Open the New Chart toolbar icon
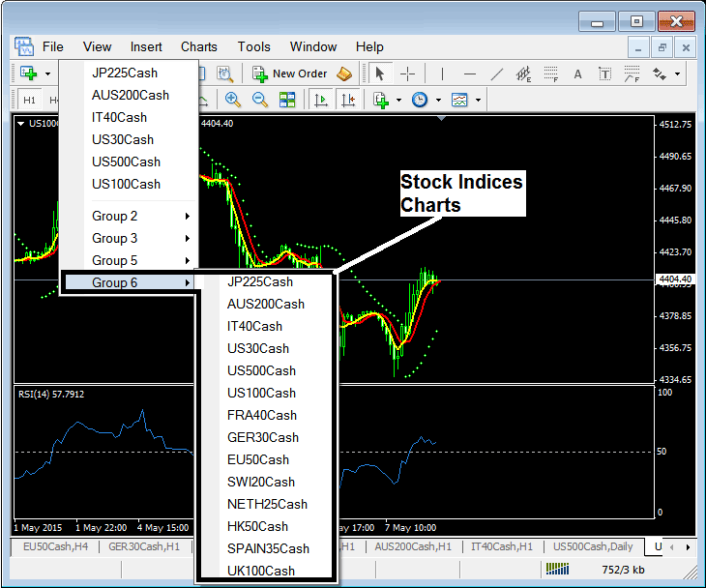This screenshot has height=588, width=706. [x=29, y=73]
